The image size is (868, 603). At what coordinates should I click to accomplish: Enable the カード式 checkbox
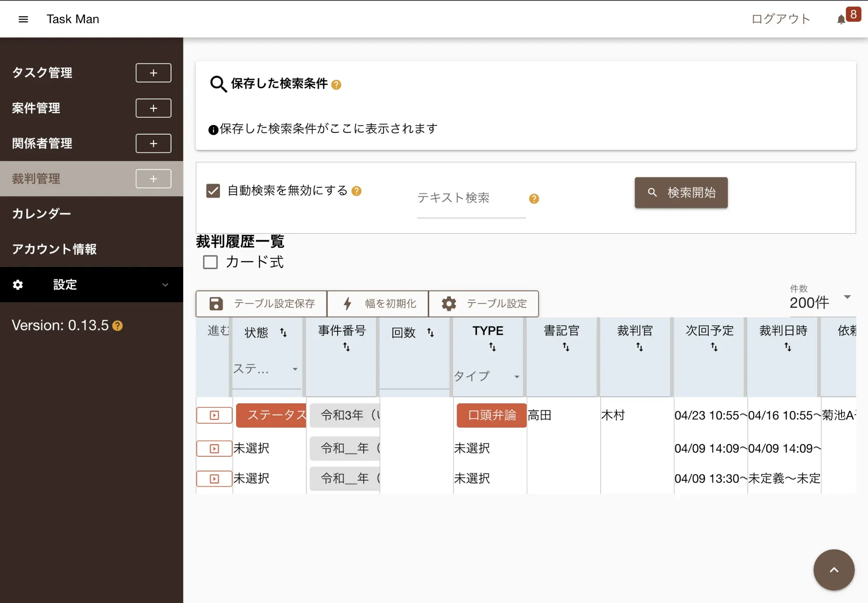point(210,262)
